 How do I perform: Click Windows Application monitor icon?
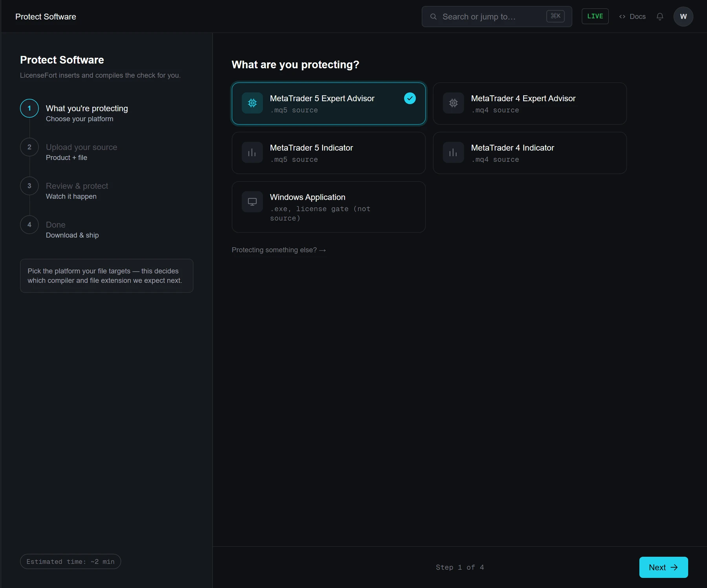pos(252,202)
